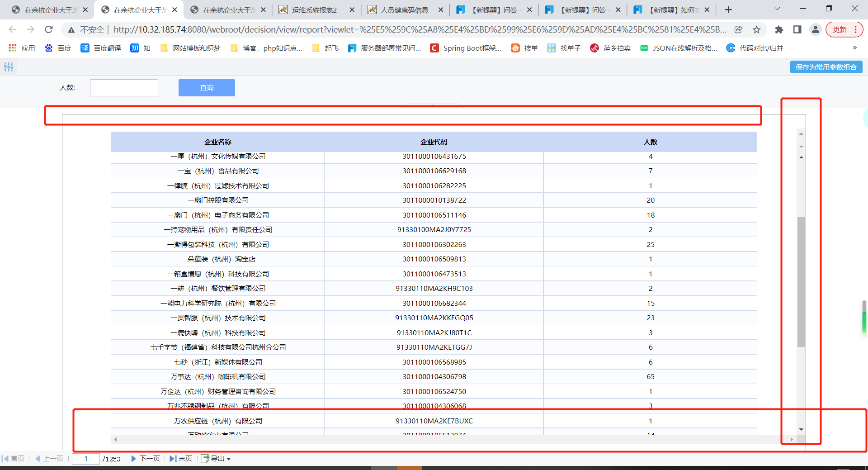Open the tab search dropdown arrow
The image size is (868, 470).
coord(777,9)
